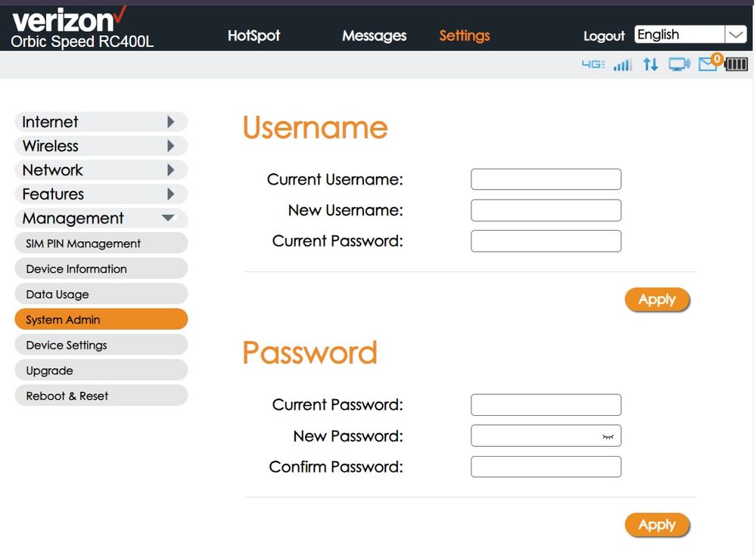Open the messages envelope icon

click(707, 64)
